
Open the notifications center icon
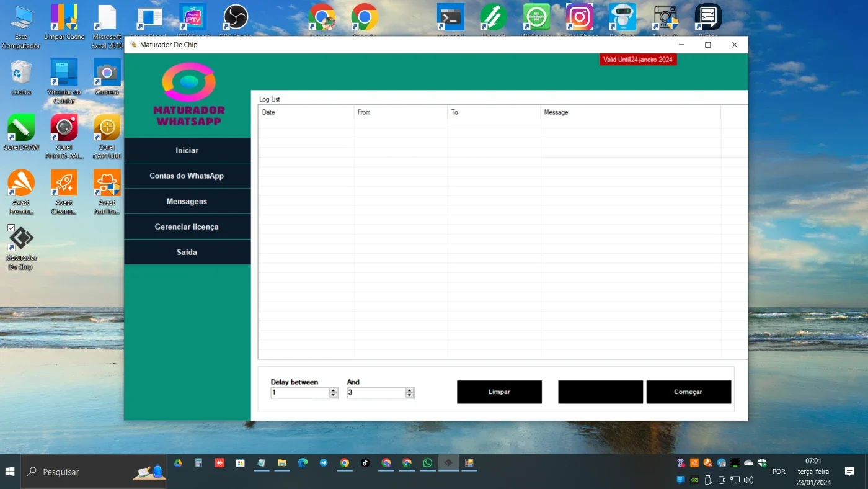(849, 472)
